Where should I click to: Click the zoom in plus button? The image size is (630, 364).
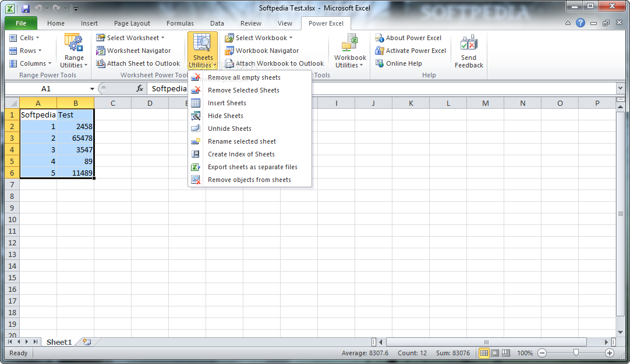point(610,353)
